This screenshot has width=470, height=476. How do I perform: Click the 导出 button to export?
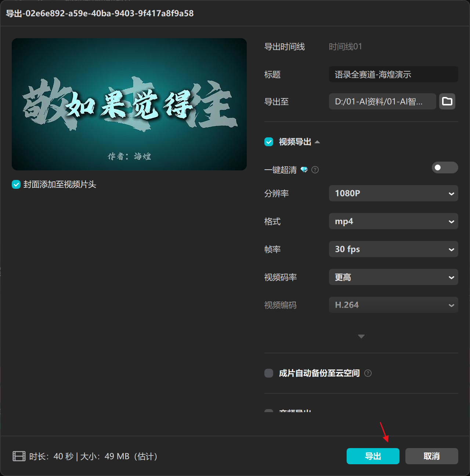click(373, 456)
